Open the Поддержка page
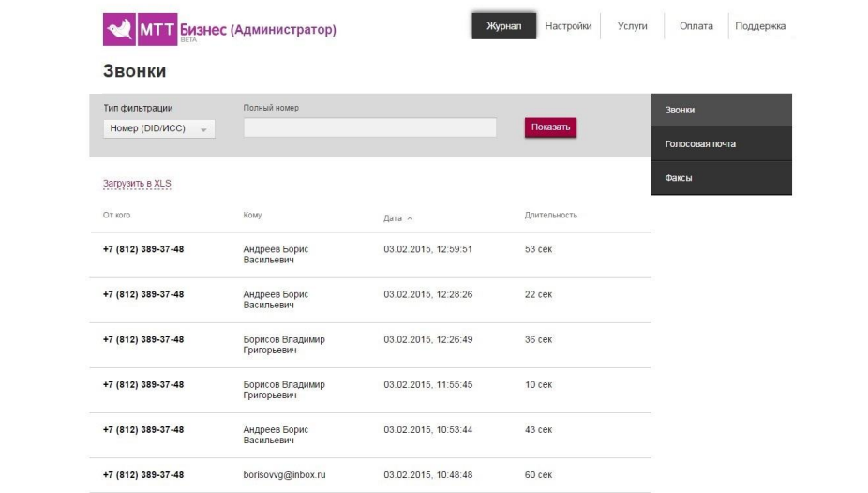The image size is (868, 493). click(x=760, y=26)
